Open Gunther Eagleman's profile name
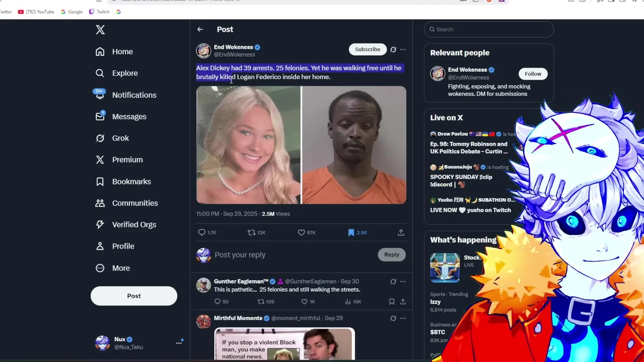Image resolution: width=644 pixels, height=362 pixels. click(x=240, y=282)
